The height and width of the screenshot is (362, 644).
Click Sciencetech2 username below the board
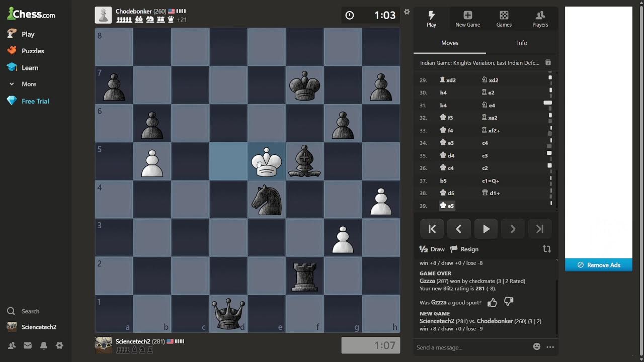133,341
